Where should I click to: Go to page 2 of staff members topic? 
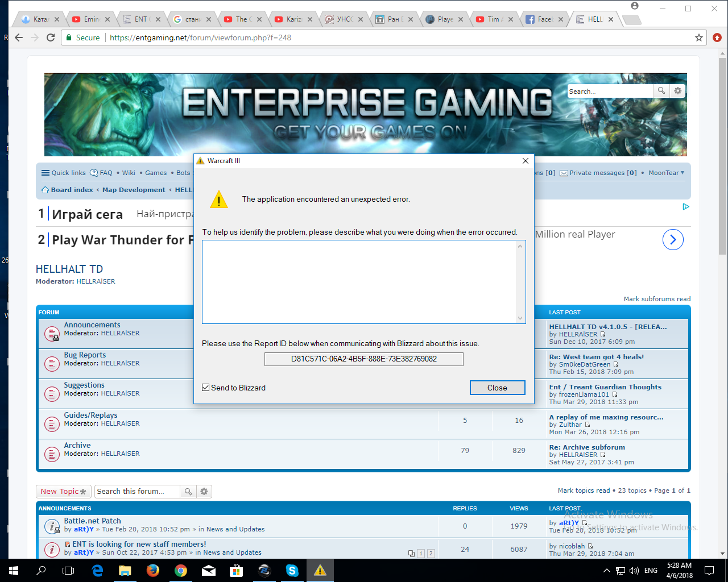pyautogui.click(x=431, y=553)
